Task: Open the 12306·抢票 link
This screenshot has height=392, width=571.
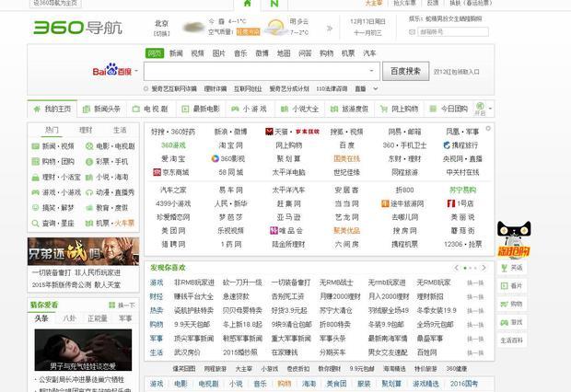Action: 463,244
